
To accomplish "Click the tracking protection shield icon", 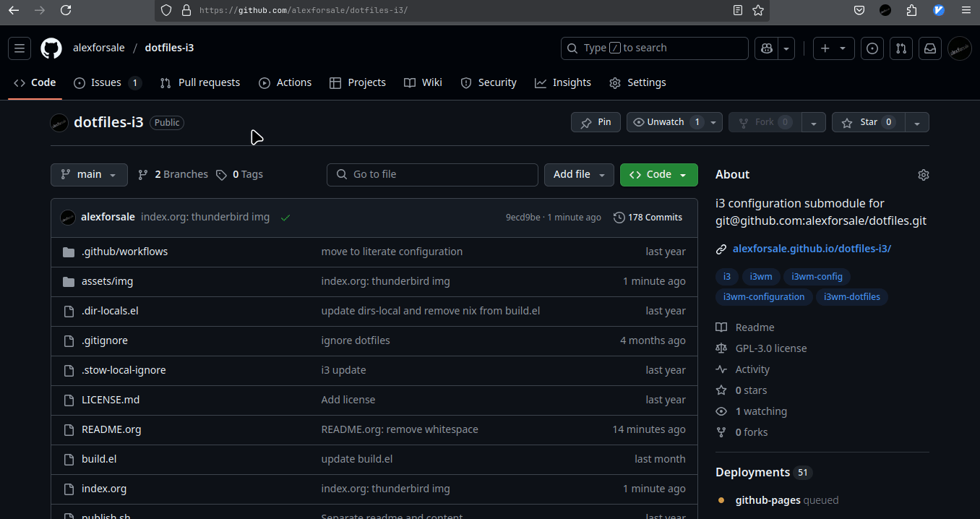I will (166, 10).
